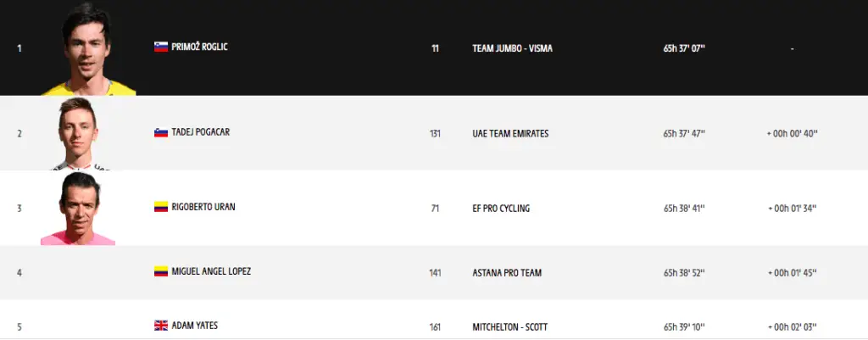Click the British flag beside Adam Yates
Viewport: 868px width, 340px height.
[161, 326]
